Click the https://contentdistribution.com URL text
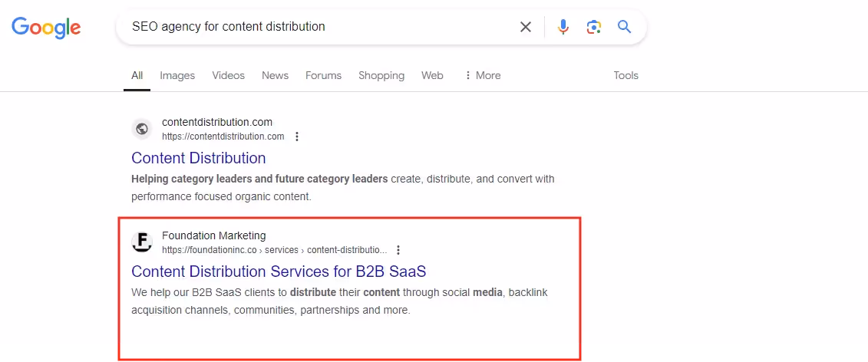 [x=223, y=137]
